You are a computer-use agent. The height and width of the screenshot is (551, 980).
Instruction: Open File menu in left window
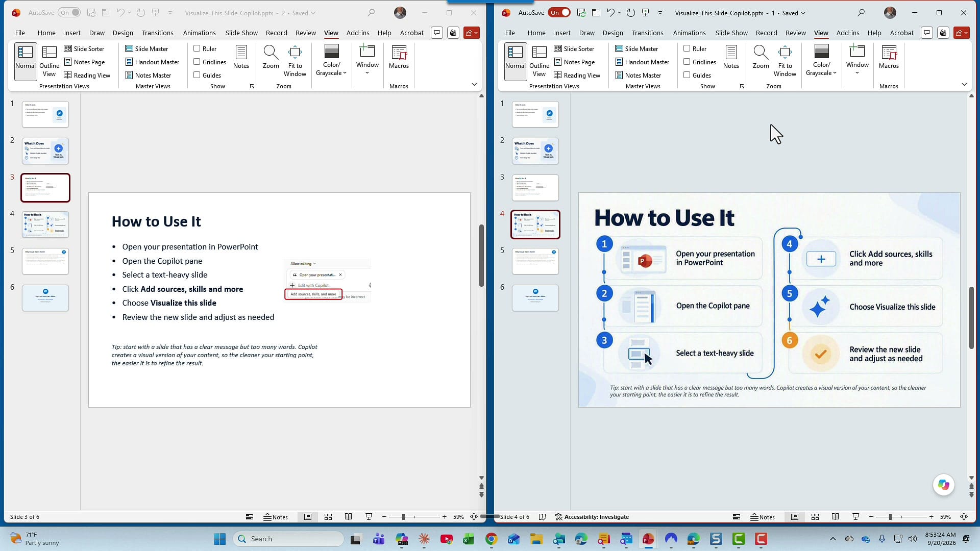(20, 33)
